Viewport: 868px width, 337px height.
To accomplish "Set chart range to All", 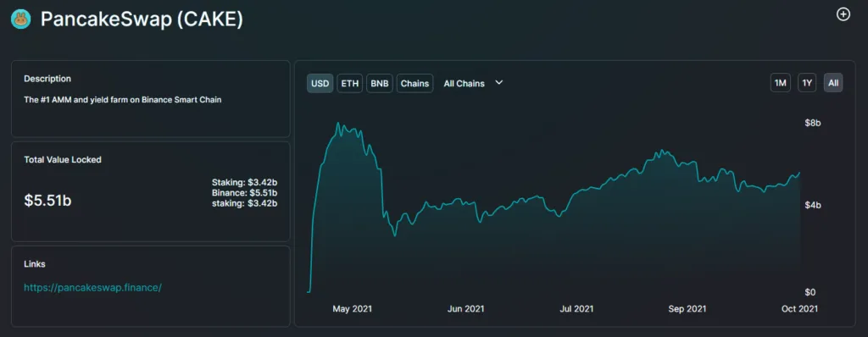I will tap(833, 83).
